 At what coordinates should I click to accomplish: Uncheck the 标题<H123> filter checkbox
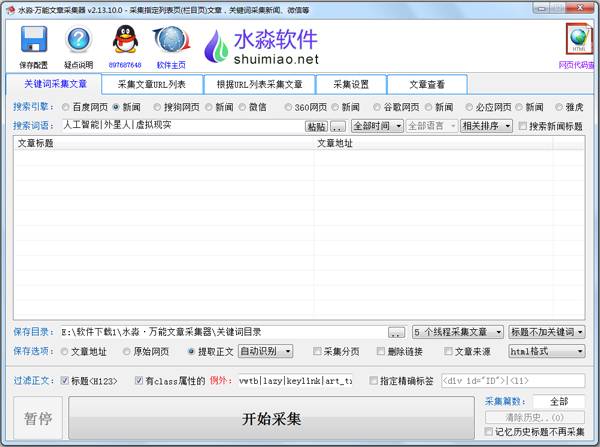[65, 380]
